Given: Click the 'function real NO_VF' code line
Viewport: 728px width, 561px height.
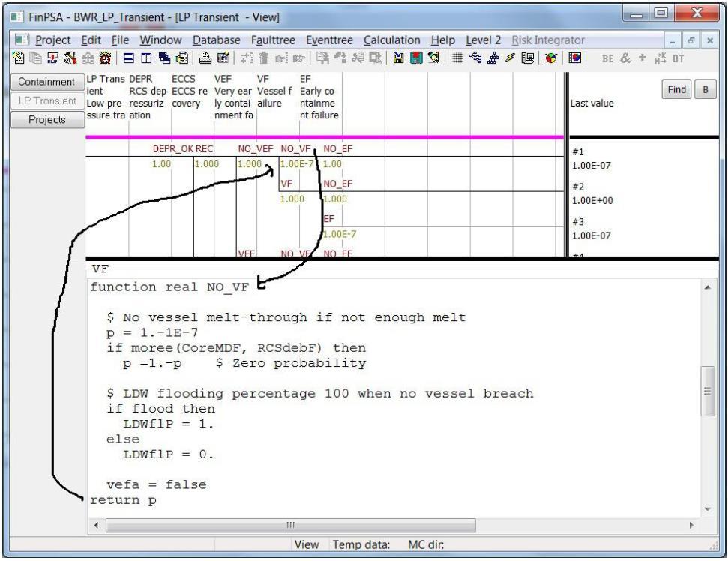Looking at the screenshot, I should pos(169,287).
